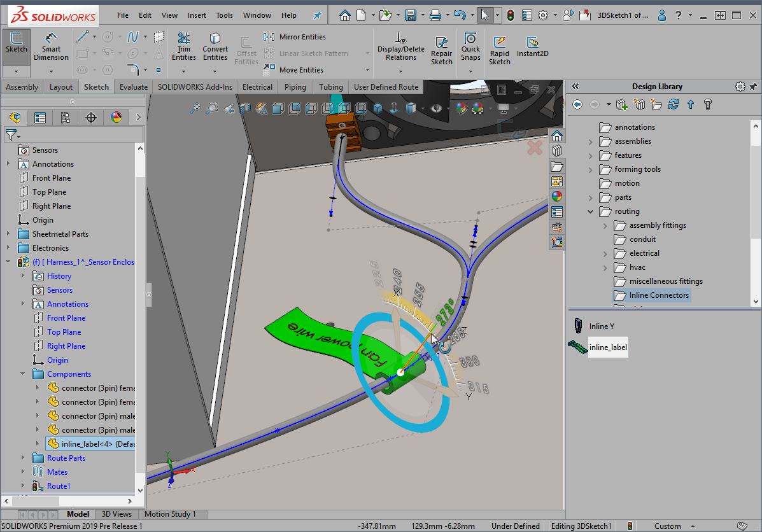Open the Smart Dimension dropdown arrow

[51, 71]
